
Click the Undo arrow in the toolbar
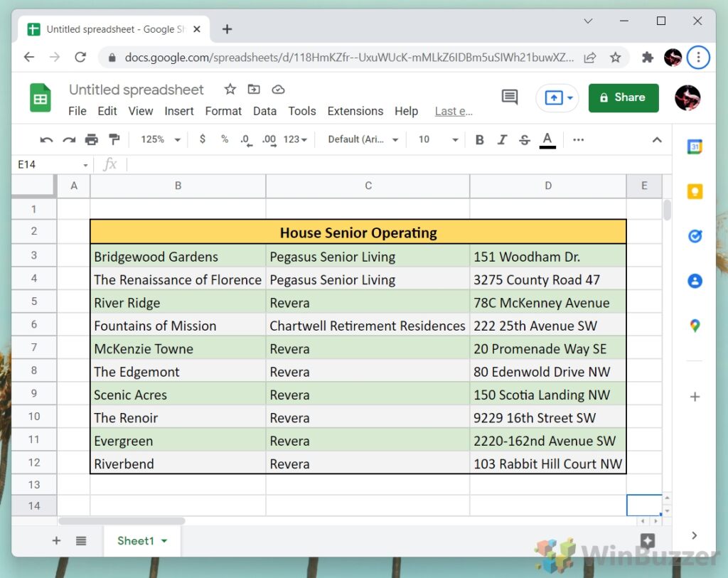click(x=46, y=140)
